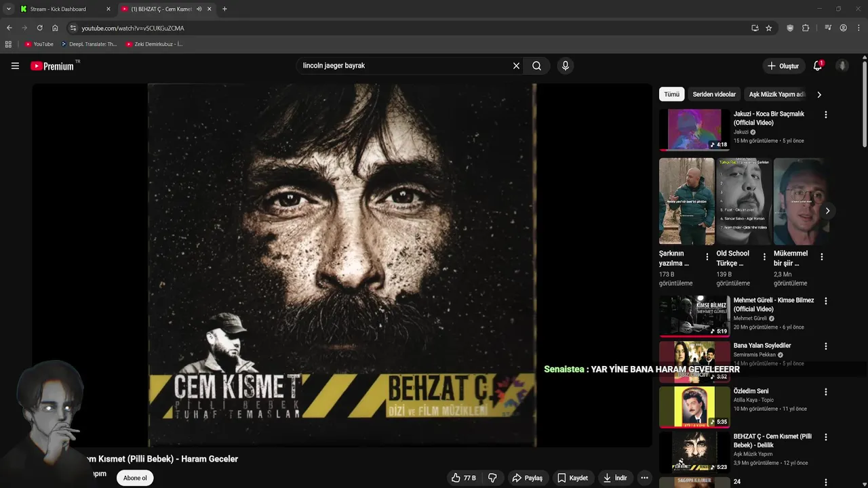Open DeepL Translate bookmark

(89, 44)
